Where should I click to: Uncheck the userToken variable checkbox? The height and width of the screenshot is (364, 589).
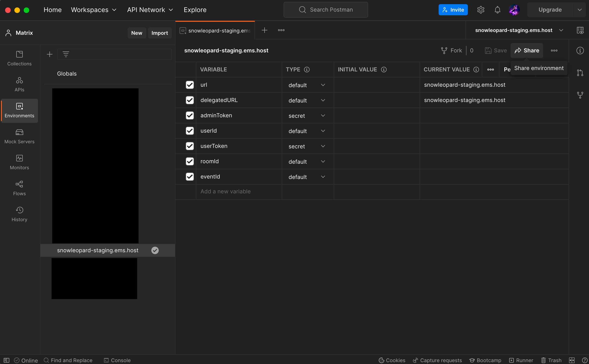point(190,146)
